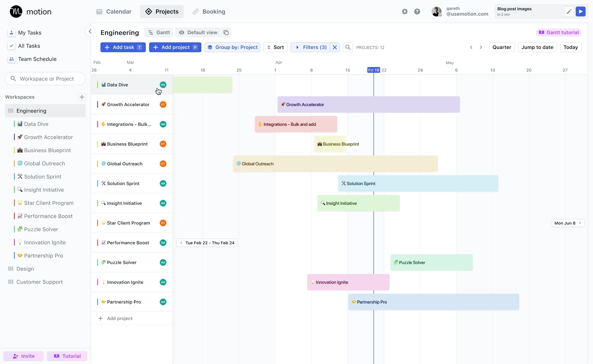This screenshot has width=593, height=364.
Task: Click the Add project button
Action: 175,47
